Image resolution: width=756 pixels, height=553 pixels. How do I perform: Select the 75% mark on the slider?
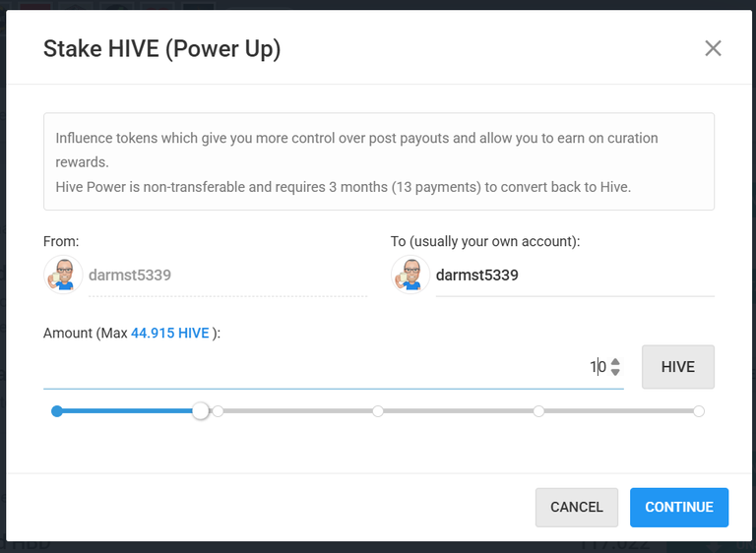click(538, 411)
